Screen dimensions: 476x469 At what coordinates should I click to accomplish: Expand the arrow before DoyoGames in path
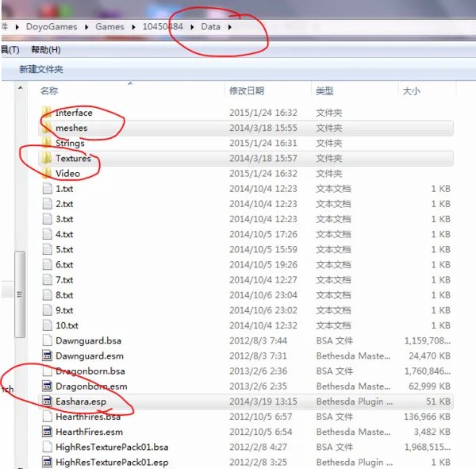(17, 27)
